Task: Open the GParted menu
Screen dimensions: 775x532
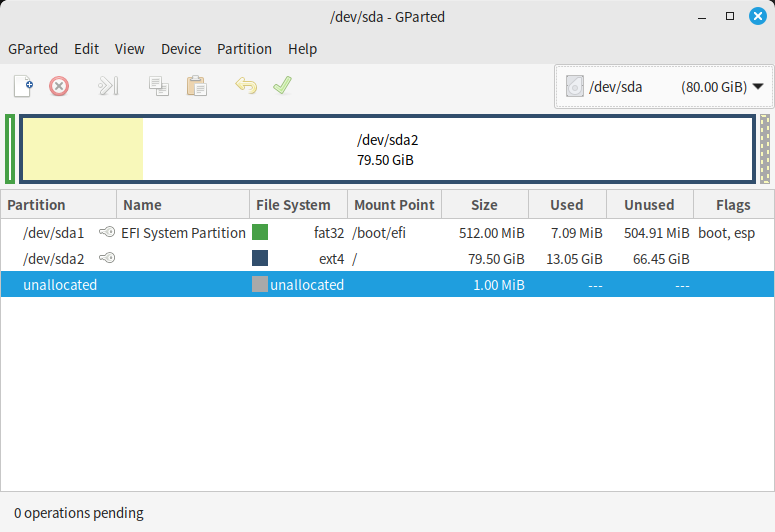Action: click(33, 49)
